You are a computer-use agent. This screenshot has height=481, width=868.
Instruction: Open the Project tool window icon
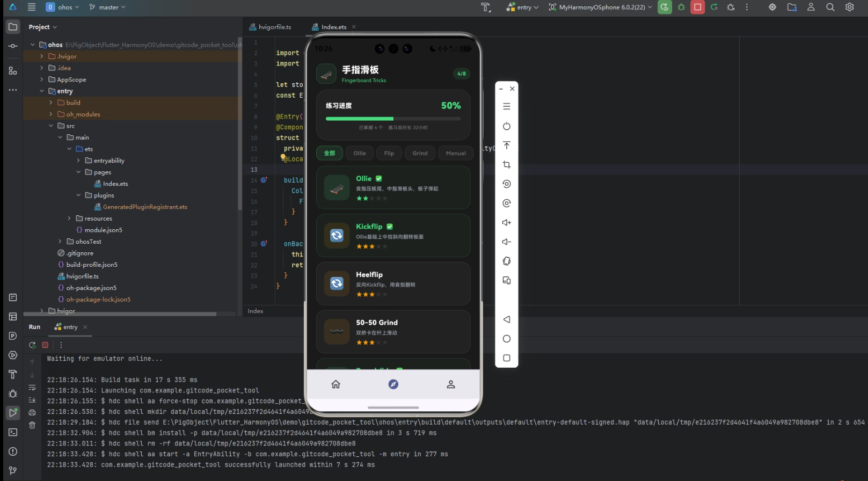[13, 27]
